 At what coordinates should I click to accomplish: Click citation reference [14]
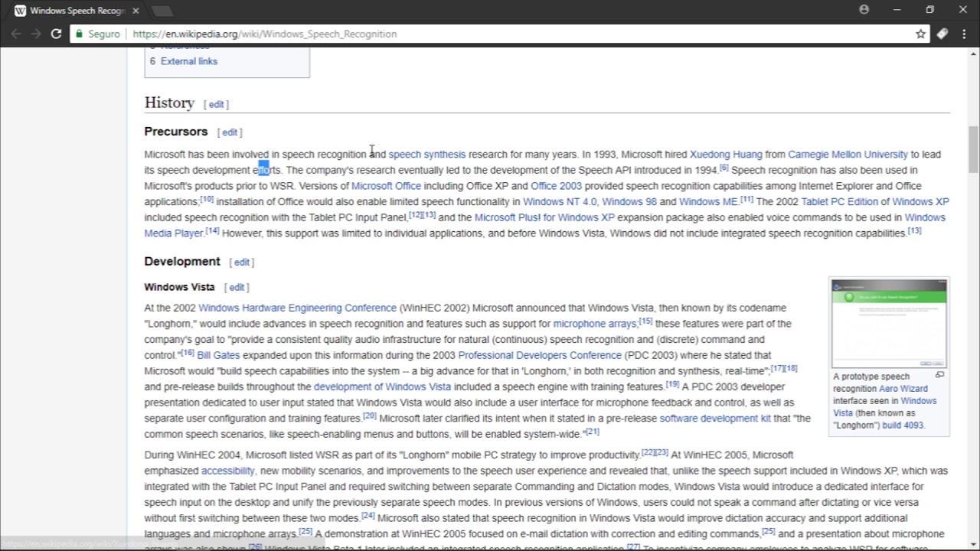coord(212,230)
